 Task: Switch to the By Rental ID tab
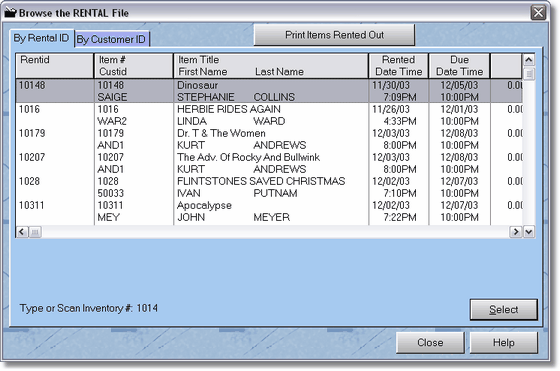pos(41,38)
